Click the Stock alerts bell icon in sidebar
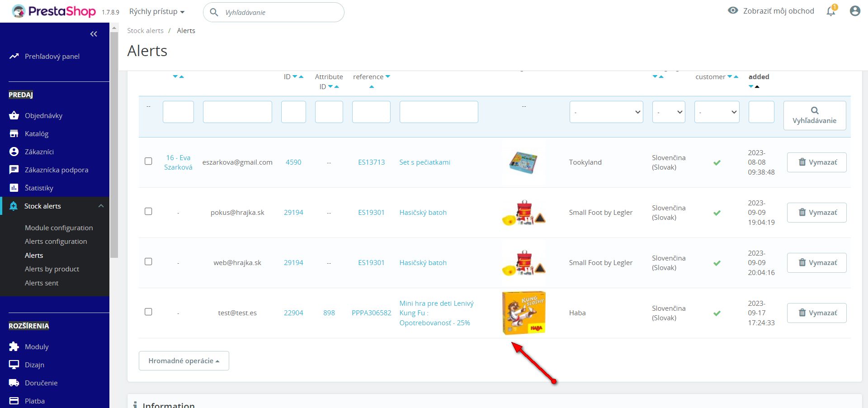The image size is (868, 408). pyautogui.click(x=14, y=206)
